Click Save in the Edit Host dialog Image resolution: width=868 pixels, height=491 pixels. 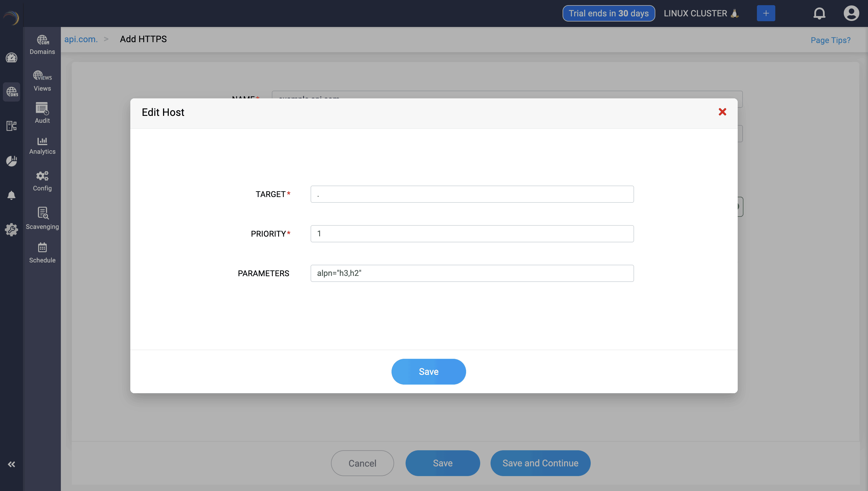tap(429, 372)
